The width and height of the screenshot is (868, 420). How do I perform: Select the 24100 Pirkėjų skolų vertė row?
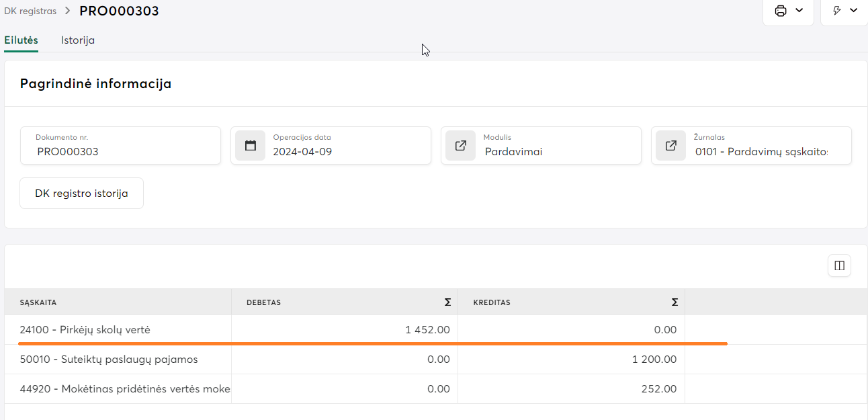tap(85, 330)
